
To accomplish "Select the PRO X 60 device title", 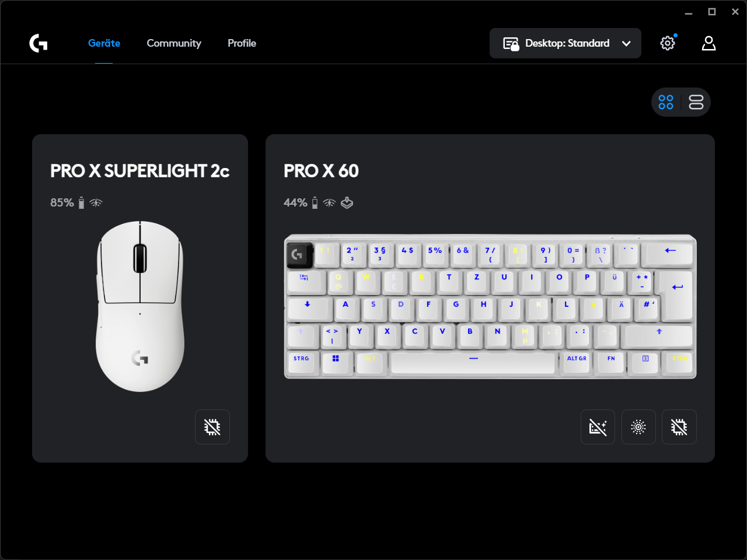I will [x=321, y=171].
